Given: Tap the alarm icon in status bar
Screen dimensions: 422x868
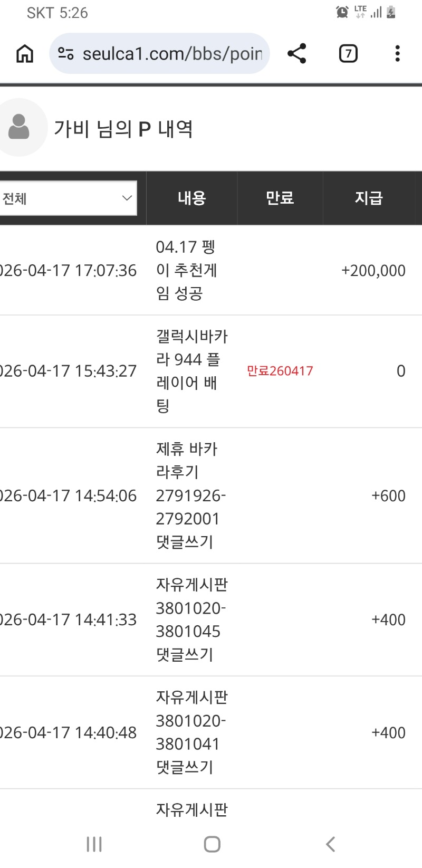Looking at the screenshot, I should pos(342,12).
